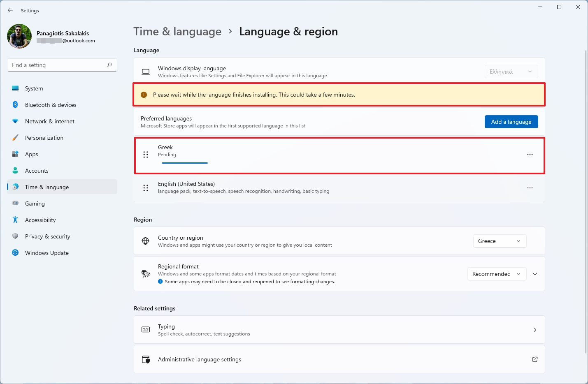Go to Bluetooth & devices settings
588x384 pixels.
pos(51,105)
